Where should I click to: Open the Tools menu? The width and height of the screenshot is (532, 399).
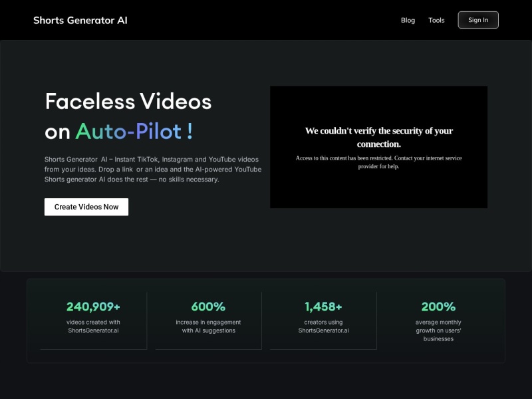pyautogui.click(x=436, y=20)
